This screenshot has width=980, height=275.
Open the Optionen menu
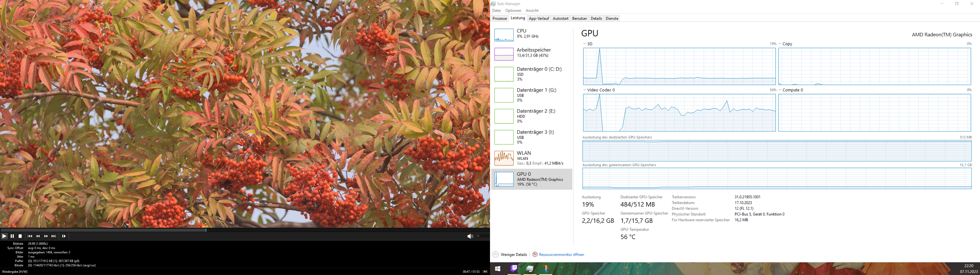pos(513,11)
